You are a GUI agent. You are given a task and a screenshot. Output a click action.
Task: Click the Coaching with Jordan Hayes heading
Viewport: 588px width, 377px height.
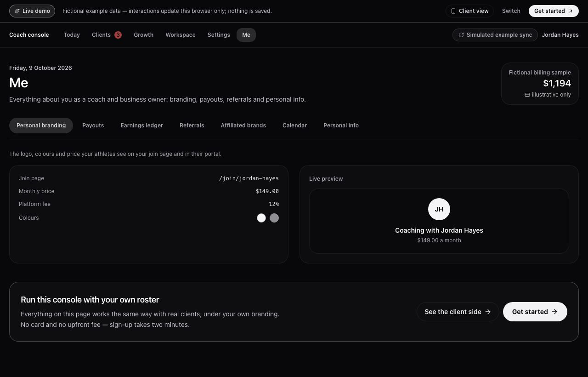click(439, 230)
